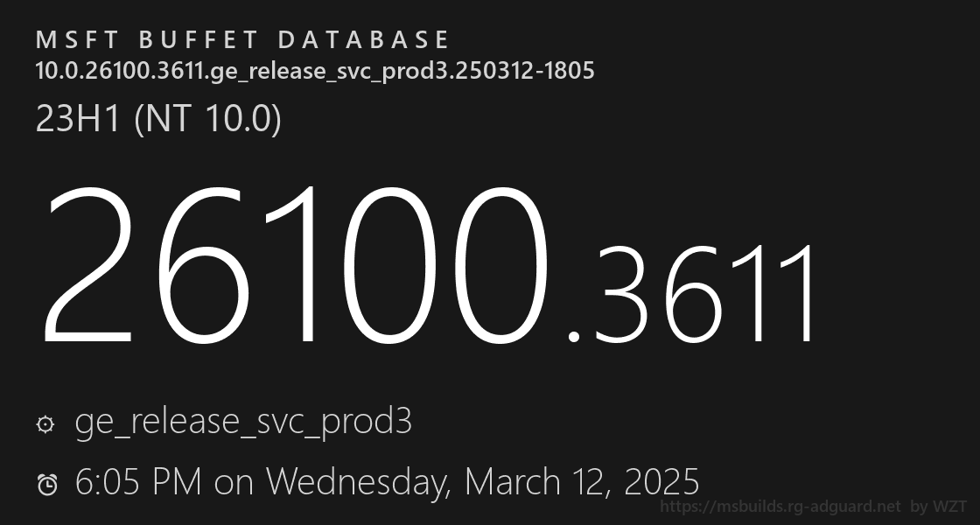The height and width of the screenshot is (525, 980).
Task: Click the gear icon beside ge_release_svc_prod3
Action: 45,425
